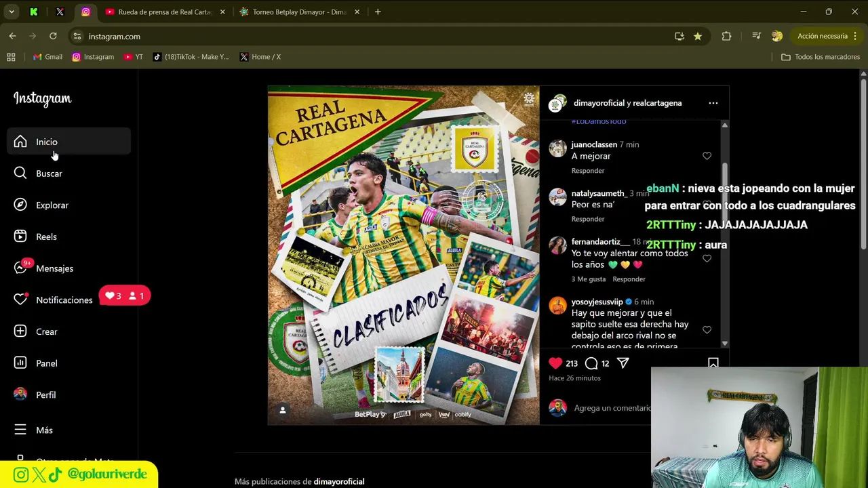Open dimayoroficial link under post

point(339,481)
